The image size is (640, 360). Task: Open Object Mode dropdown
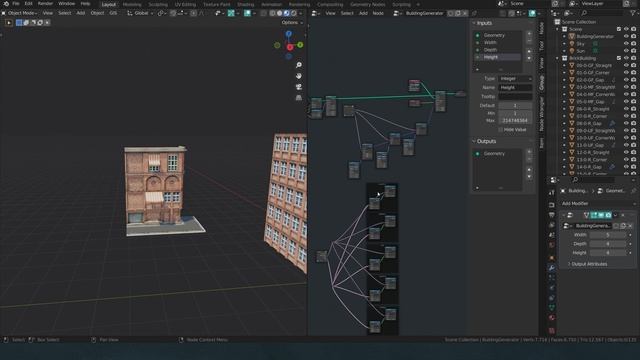(x=20, y=13)
